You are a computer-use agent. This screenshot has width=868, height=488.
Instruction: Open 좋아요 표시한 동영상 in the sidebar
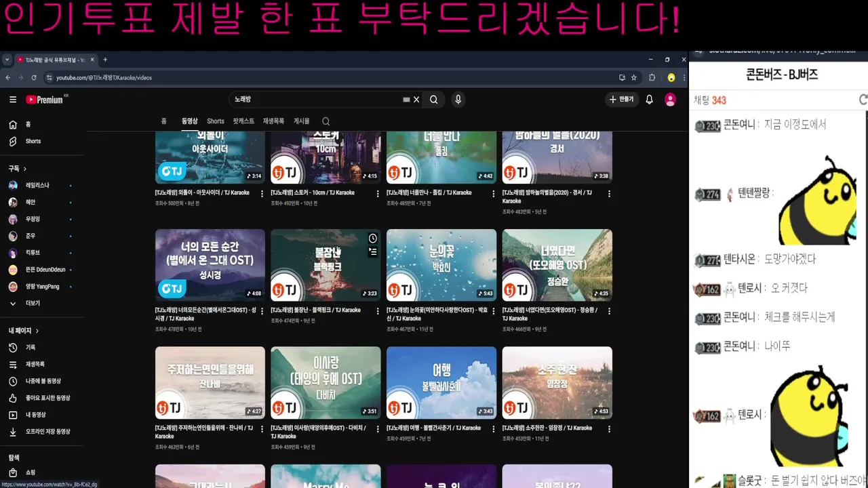tap(41, 398)
